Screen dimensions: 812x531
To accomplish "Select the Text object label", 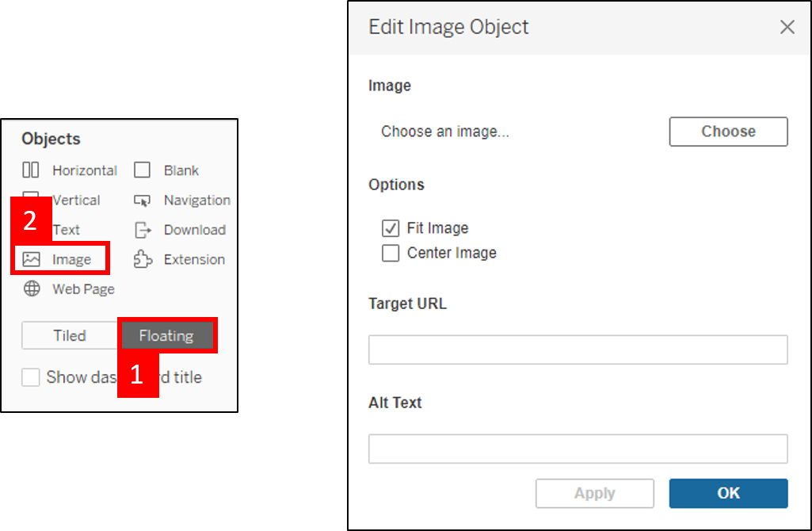I will click(67, 230).
